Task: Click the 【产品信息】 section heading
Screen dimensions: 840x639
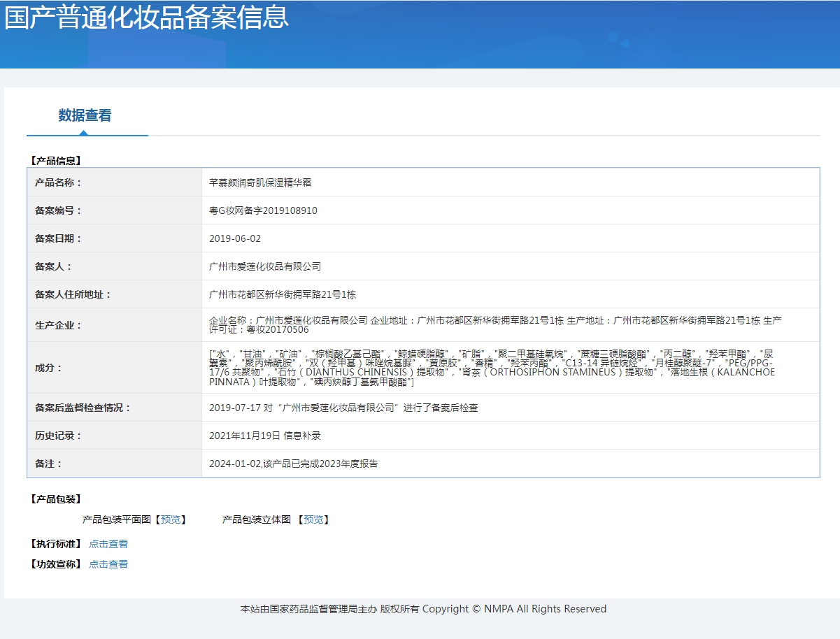Action: pos(56,160)
